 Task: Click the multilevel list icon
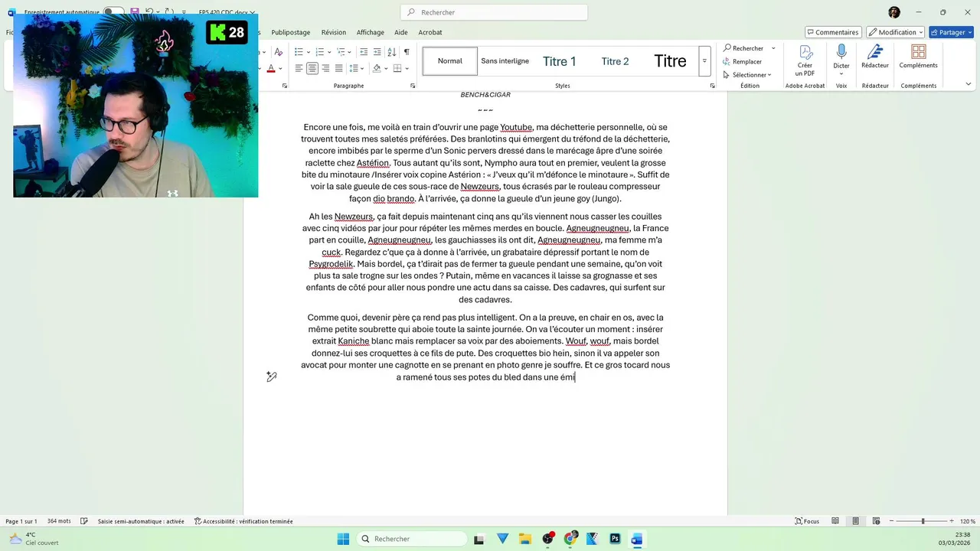tap(340, 52)
